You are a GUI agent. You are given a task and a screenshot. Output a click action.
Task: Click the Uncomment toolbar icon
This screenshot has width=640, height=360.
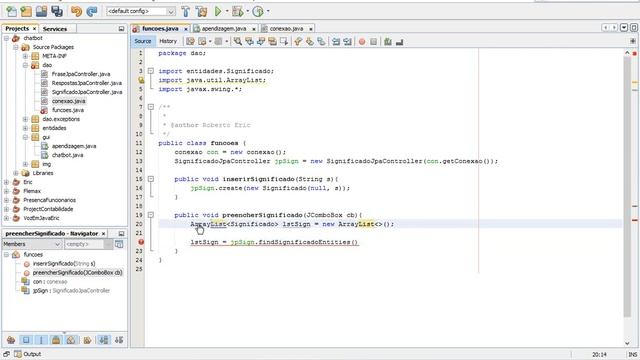click(x=399, y=42)
